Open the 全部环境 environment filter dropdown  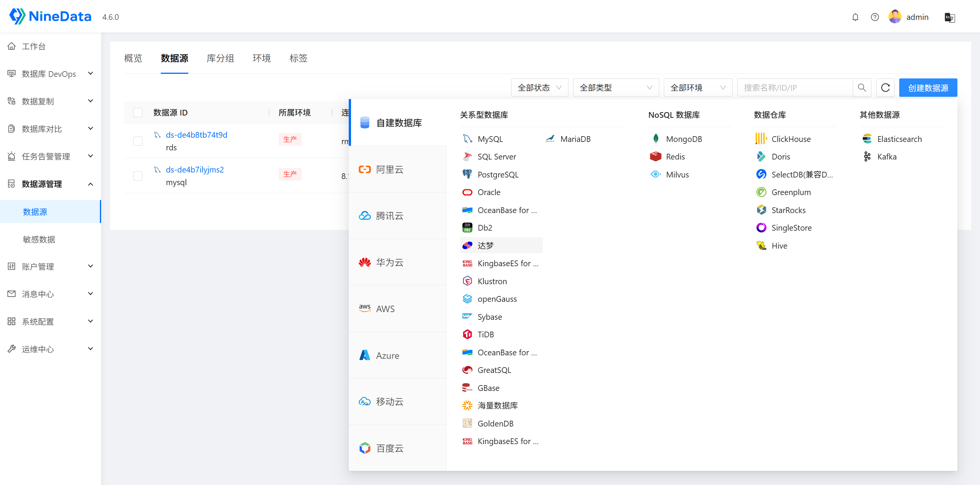698,88
